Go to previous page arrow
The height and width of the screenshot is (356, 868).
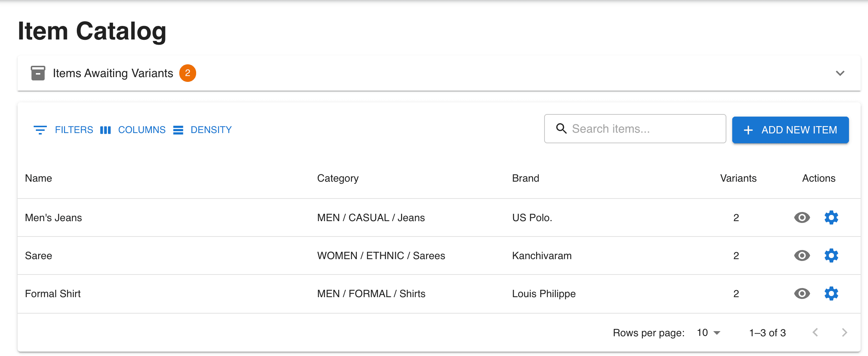pos(815,332)
